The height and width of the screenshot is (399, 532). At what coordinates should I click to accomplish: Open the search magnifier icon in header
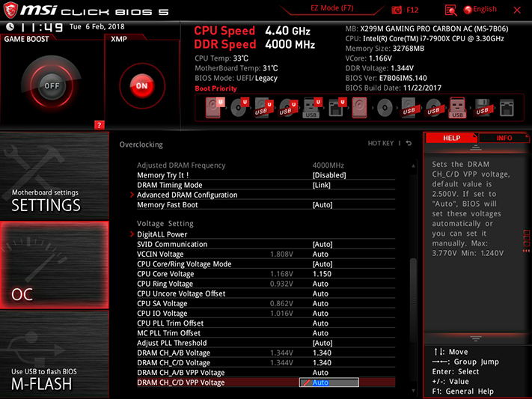tap(450, 10)
